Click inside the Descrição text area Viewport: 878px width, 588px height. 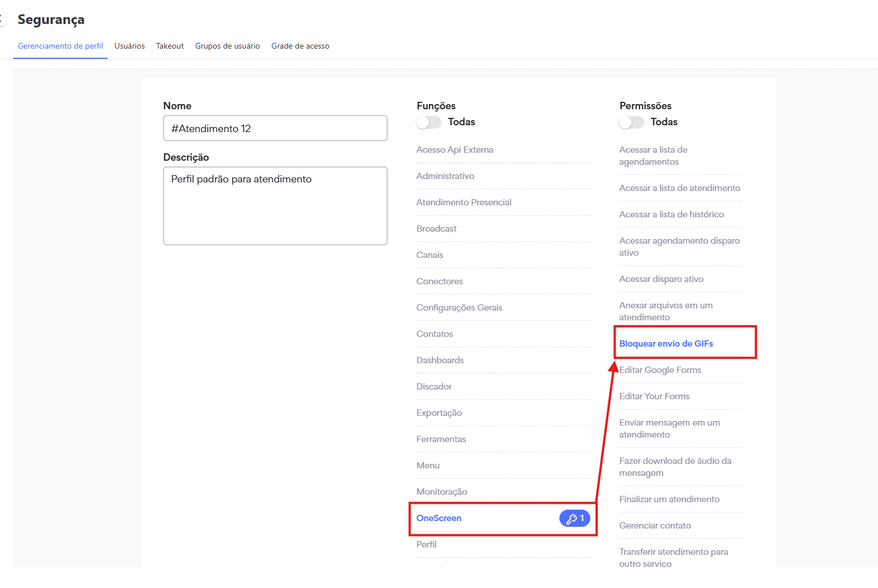[275, 206]
